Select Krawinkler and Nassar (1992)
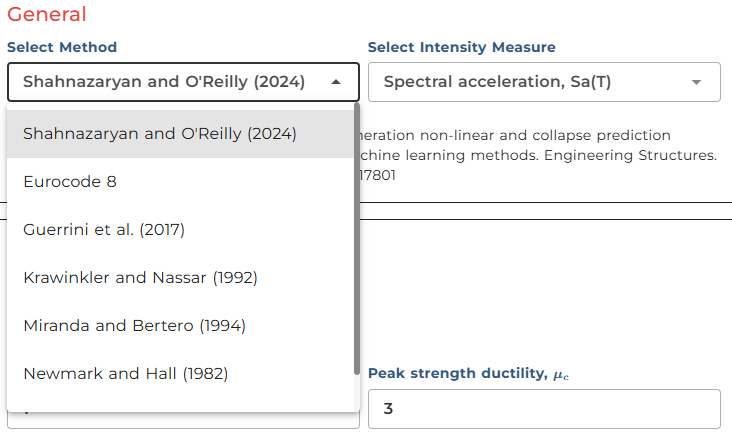This screenshot has height=443, width=732. 140,277
